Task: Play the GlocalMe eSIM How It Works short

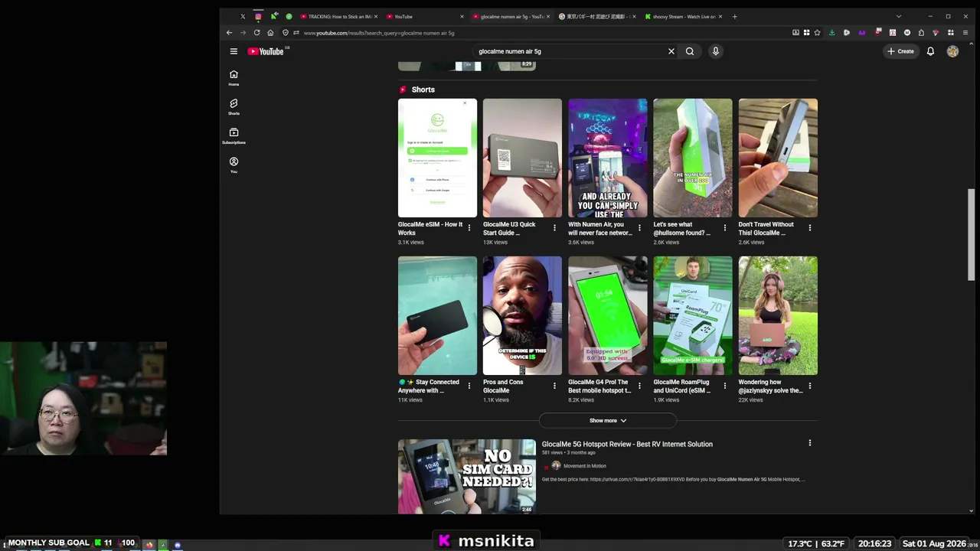Action: coord(437,158)
